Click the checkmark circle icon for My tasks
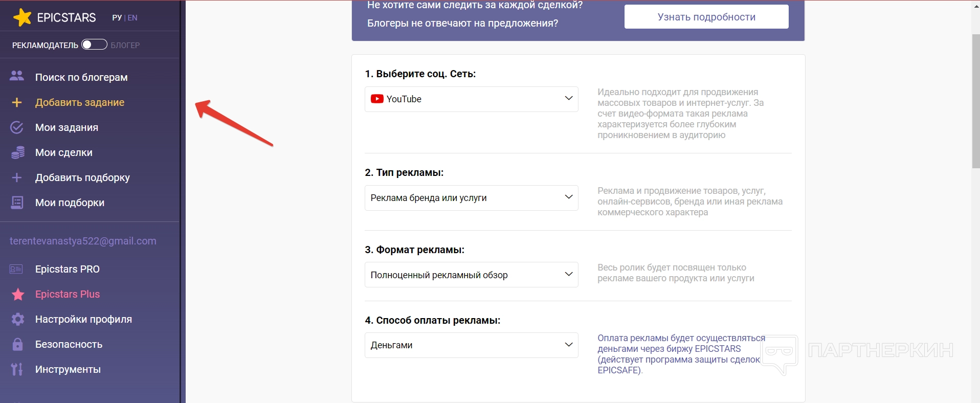980x403 pixels. (17, 127)
